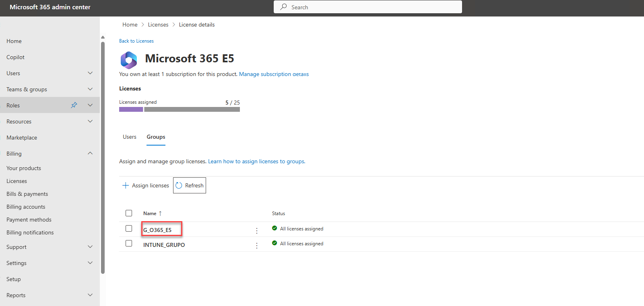The height and width of the screenshot is (306, 644).
Task: Click the pin icon next to Roles
Action: [74, 105]
